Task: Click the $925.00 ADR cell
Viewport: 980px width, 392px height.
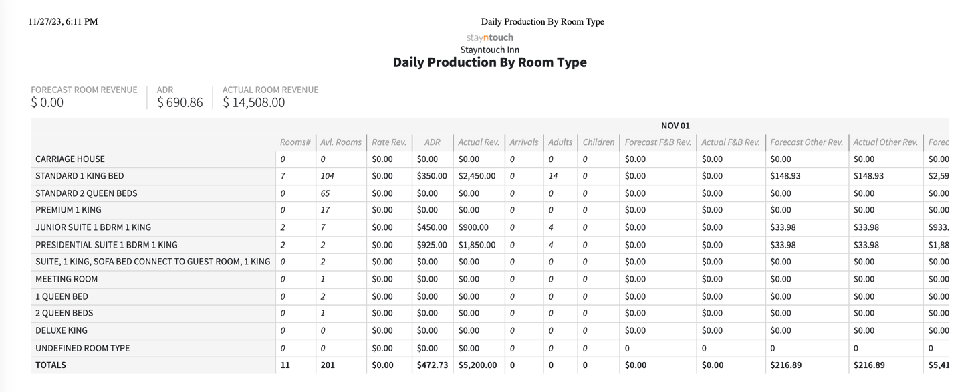Action: [432, 245]
